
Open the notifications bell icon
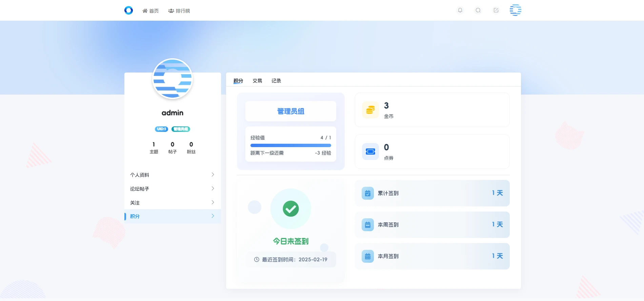pos(460,10)
